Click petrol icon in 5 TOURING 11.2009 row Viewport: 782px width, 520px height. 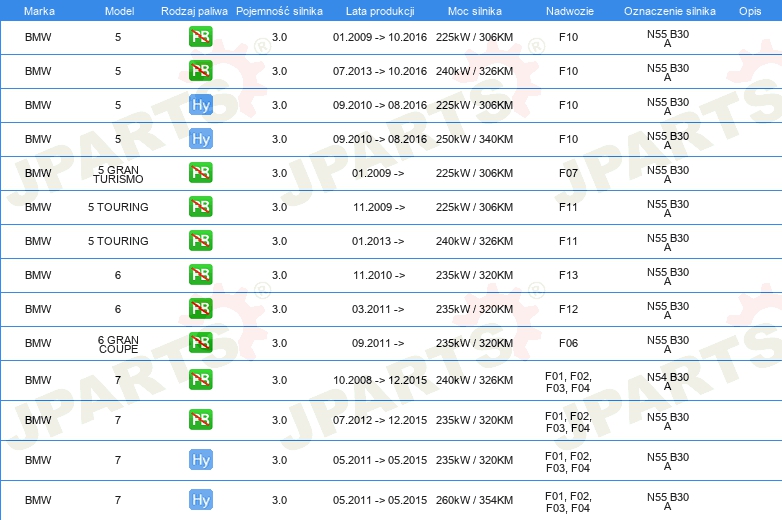click(x=200, y=206)
